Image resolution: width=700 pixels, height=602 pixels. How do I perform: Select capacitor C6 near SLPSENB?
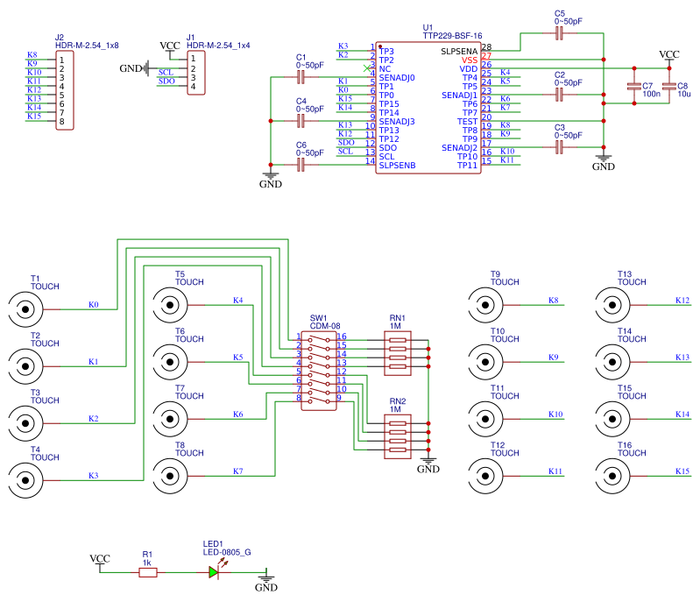point(301,164)
